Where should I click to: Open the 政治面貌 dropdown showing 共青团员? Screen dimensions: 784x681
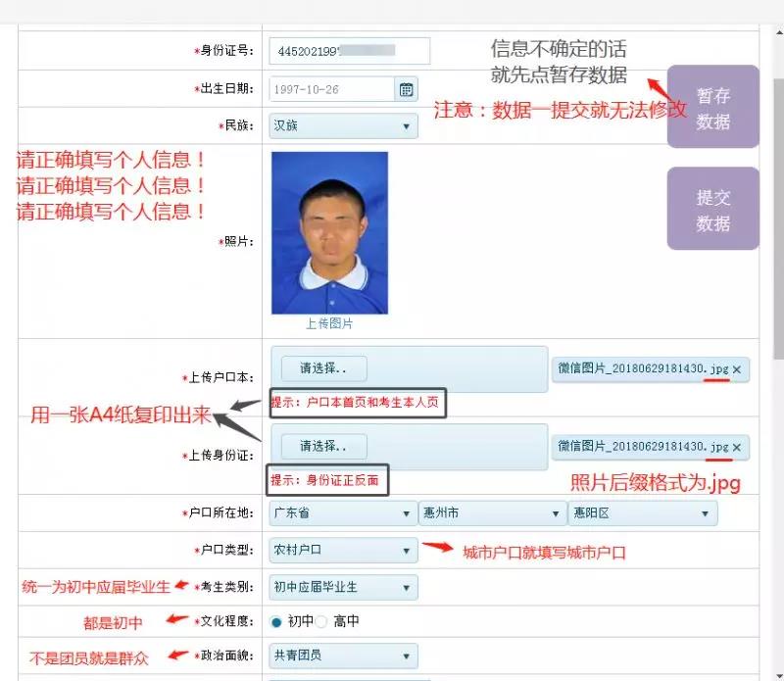coord(343,656)
